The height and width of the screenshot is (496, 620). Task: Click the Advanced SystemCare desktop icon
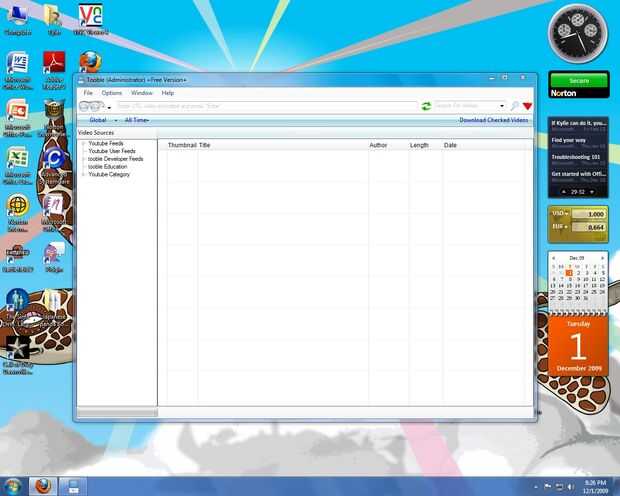pyautogui.click(x=54, y=165)
